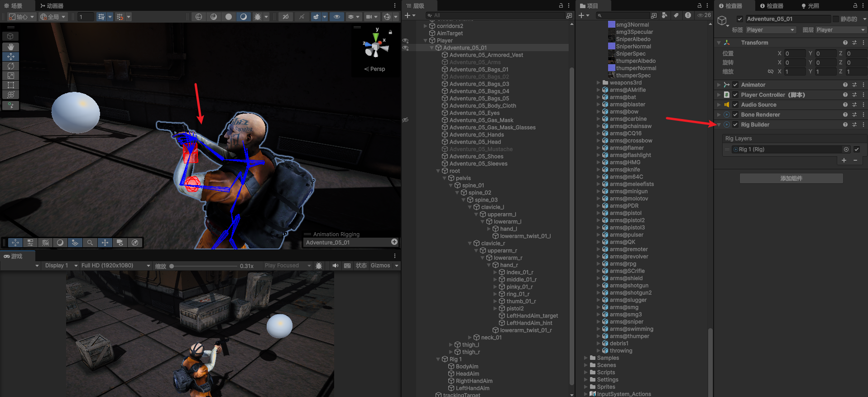Toggle 2D scene view mode
The width and height of the screenshot is (868, 397).
coord(285,17)
